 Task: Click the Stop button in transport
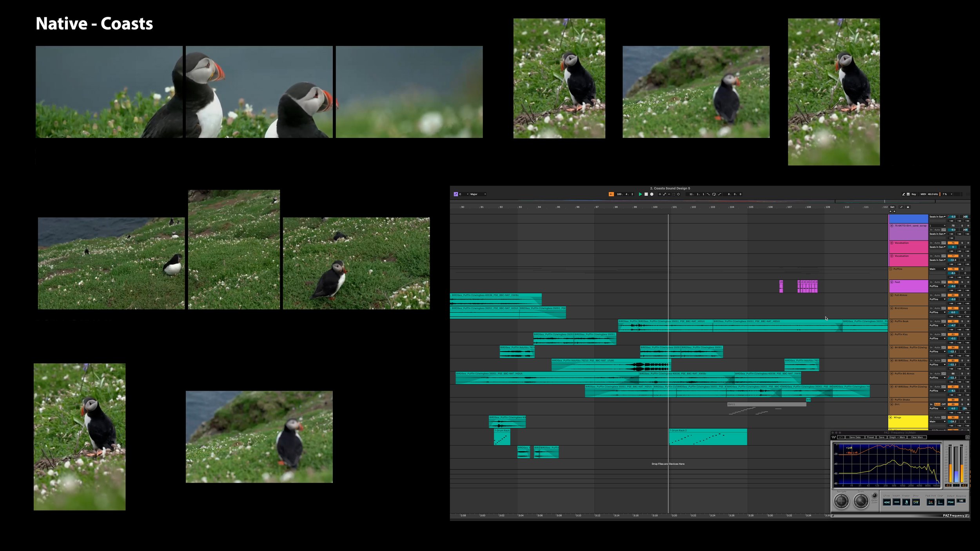coord(646,194)
